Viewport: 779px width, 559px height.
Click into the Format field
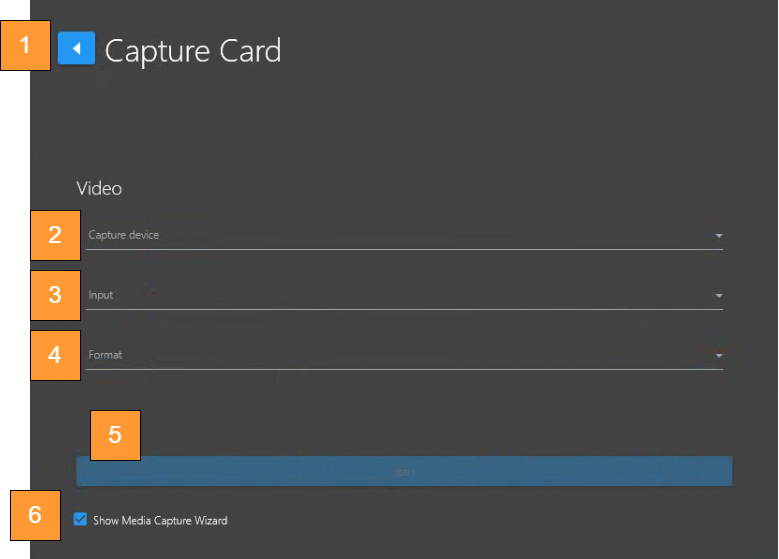[400, 355]
